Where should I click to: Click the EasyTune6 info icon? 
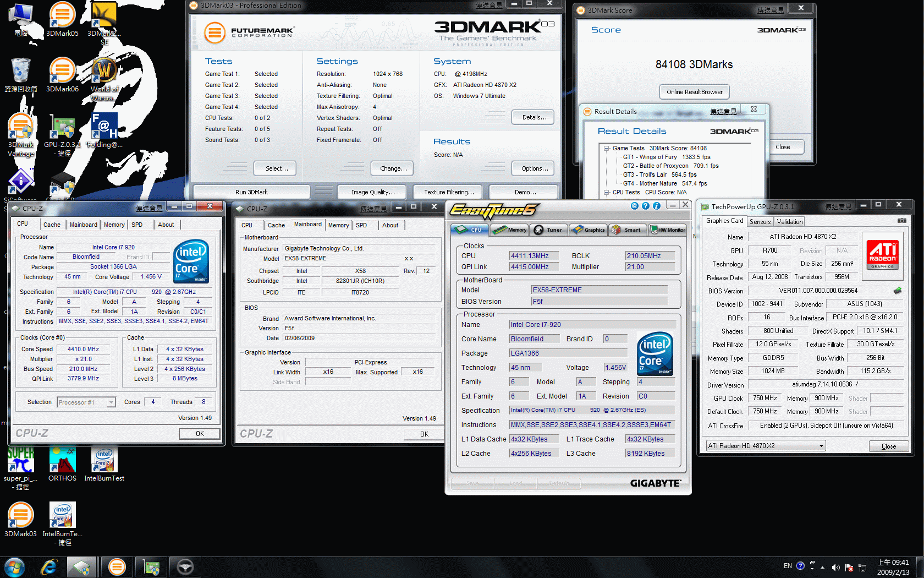tap(657, 206)
